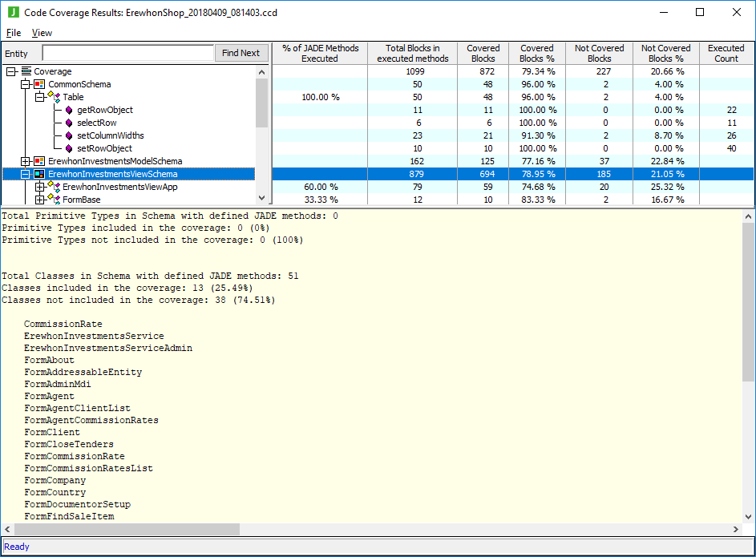
Task: Click the Coverage root node icon
Action: click(26, 71)
